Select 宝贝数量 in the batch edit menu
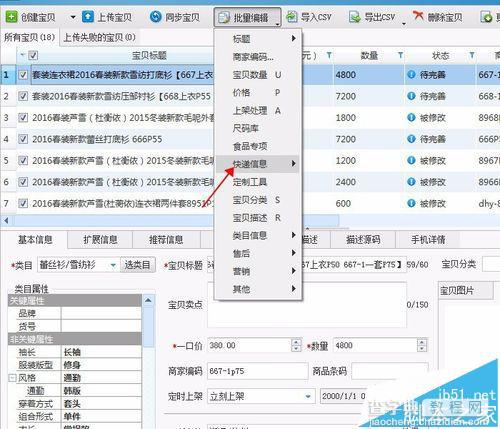 click(x=258, y=75)
